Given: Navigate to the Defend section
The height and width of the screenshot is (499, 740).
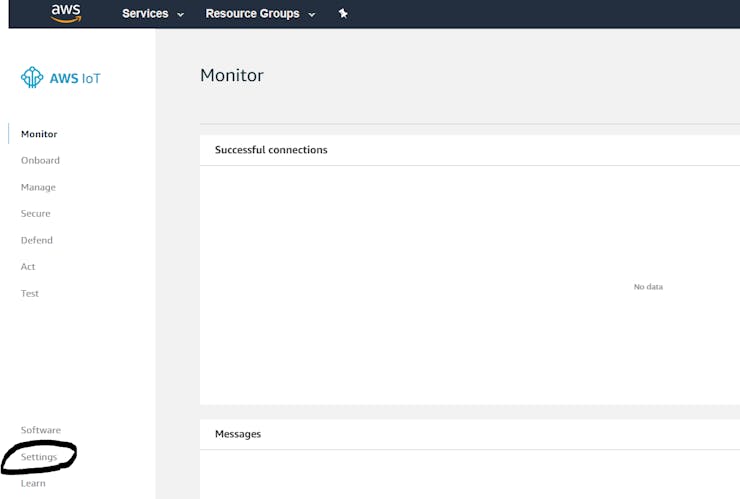Looking at the screenshot, I should tap(37, 240).
